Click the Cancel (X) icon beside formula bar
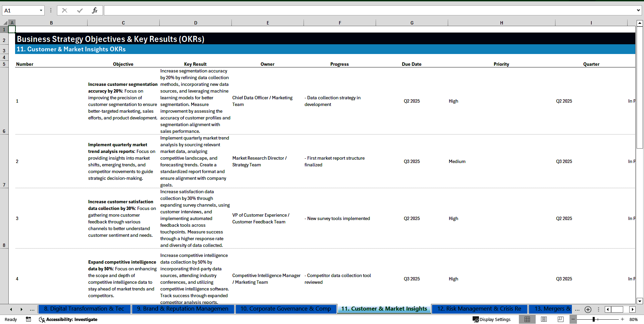Image resolution: width=644 pixels, height=324 pixels. click(64, 10)
